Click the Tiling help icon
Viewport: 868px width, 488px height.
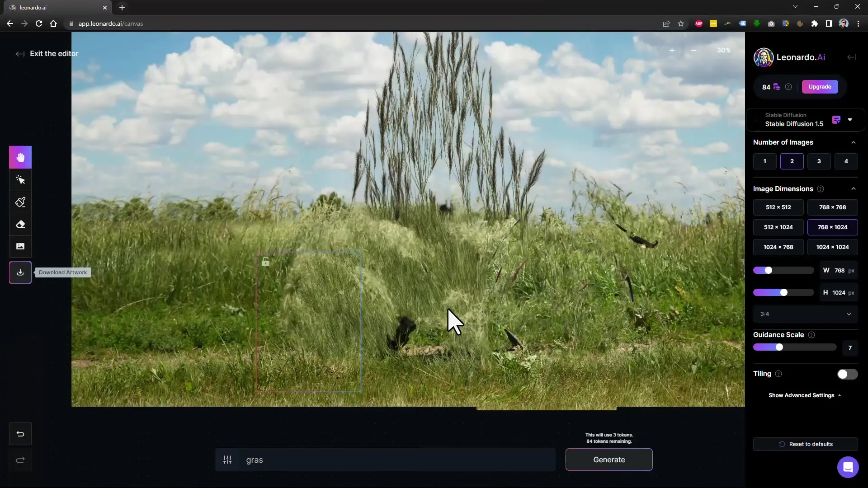778,374
